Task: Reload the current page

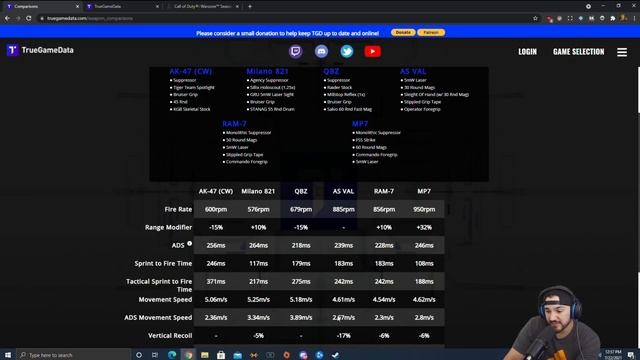Action: tap(29, 18)
